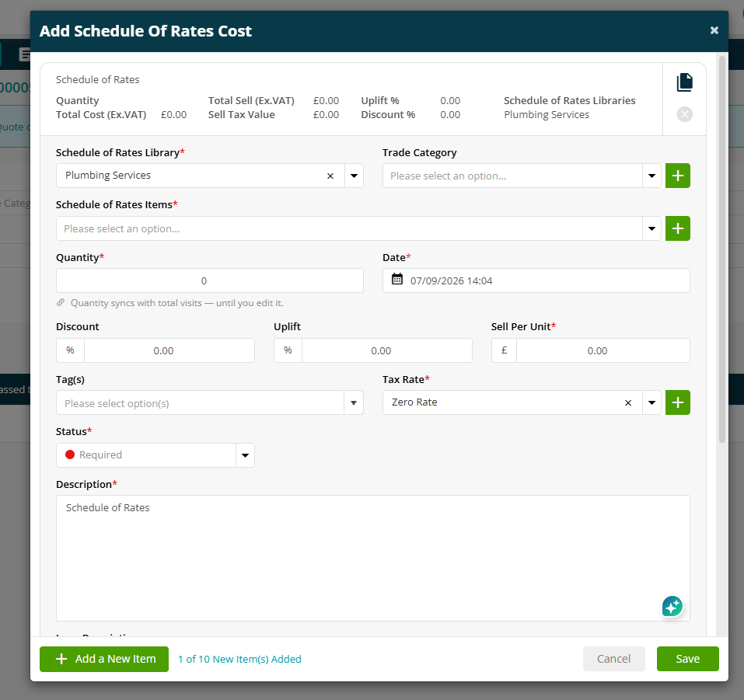Click 1 of 10 New Item(s) Added link
Image resolution: width=744 pixels, height=700 pixels.
(x=239, y=660)
